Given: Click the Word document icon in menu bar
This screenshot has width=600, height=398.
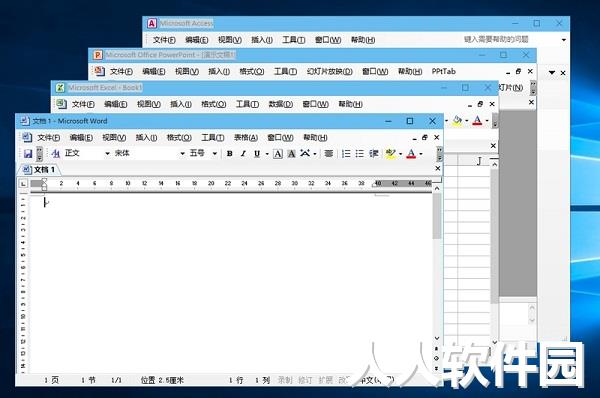Looking at the screenshot, I should pyautogui.click(x=26, y=137).
